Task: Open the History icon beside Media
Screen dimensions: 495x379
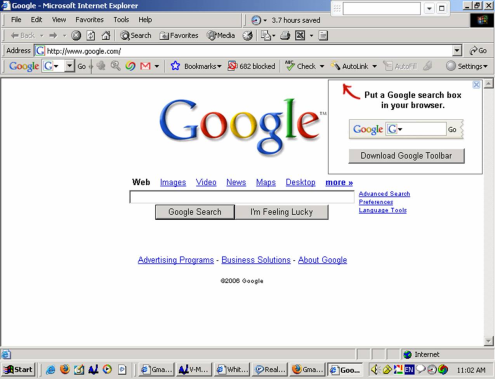Action: coord(248,35)
